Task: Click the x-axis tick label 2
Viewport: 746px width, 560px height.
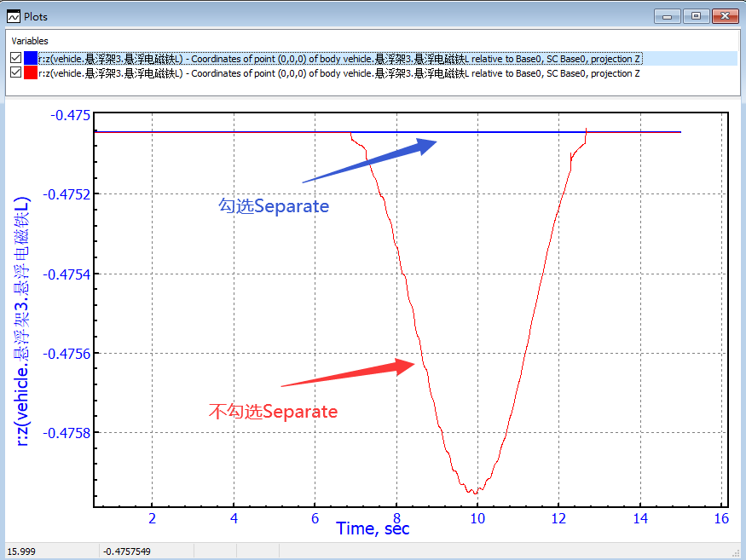Action: pos(153,518)
